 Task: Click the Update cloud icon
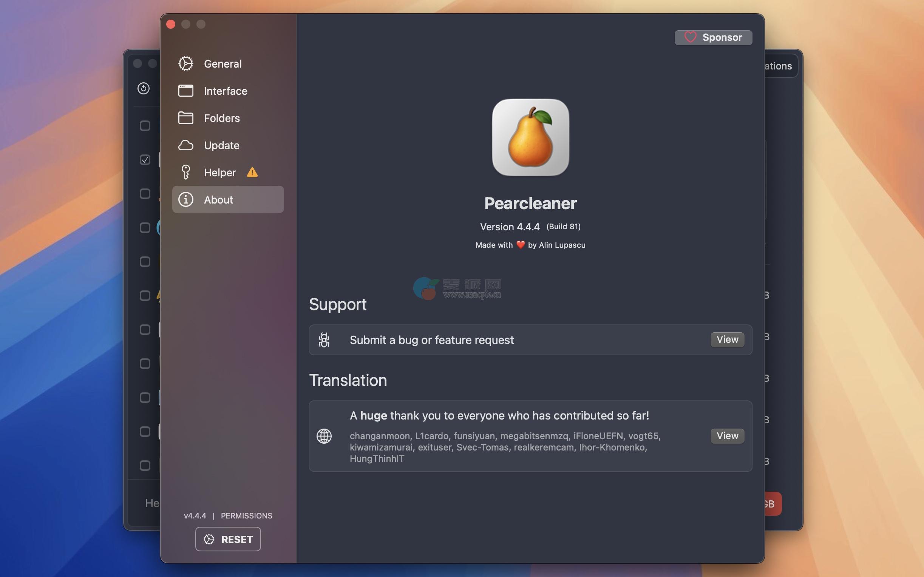(x=185, y=145)
